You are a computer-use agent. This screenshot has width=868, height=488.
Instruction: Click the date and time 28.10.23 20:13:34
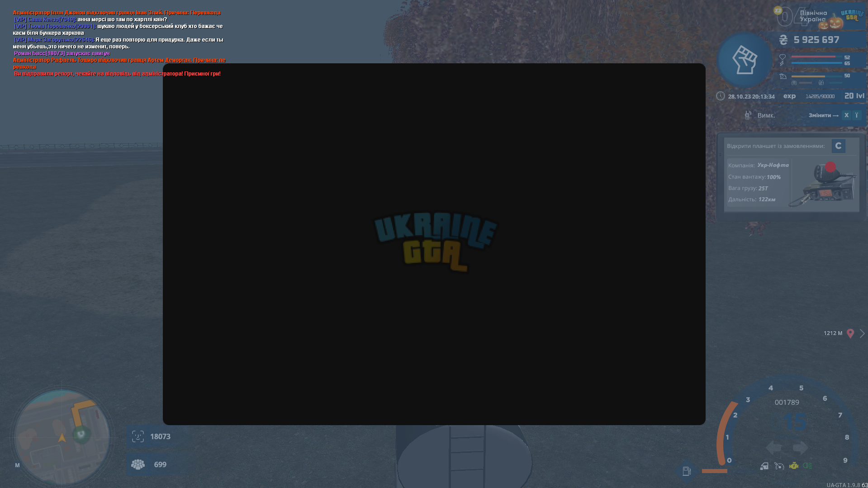(x=751, y=96)
